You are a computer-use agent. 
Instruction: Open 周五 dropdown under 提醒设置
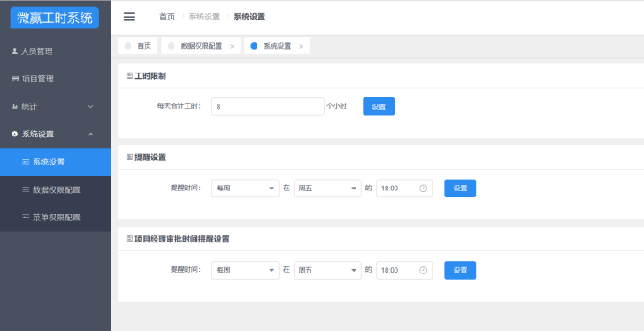327,189
